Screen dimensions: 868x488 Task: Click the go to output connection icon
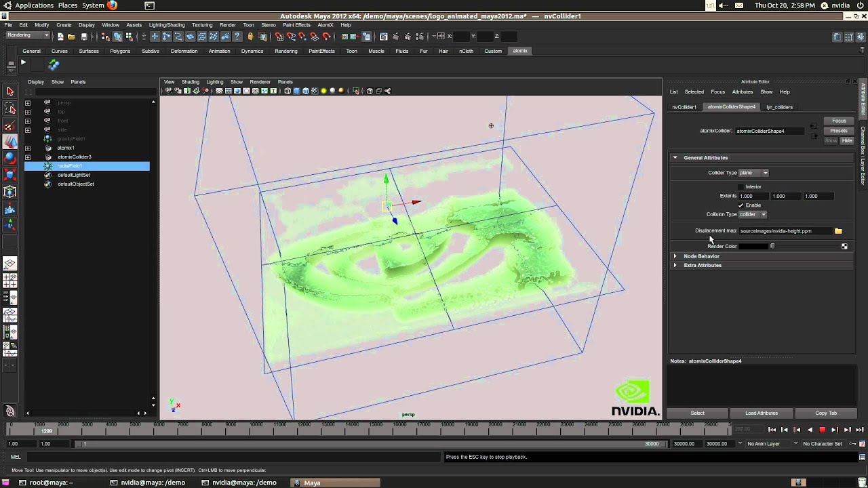click(814, 136)
